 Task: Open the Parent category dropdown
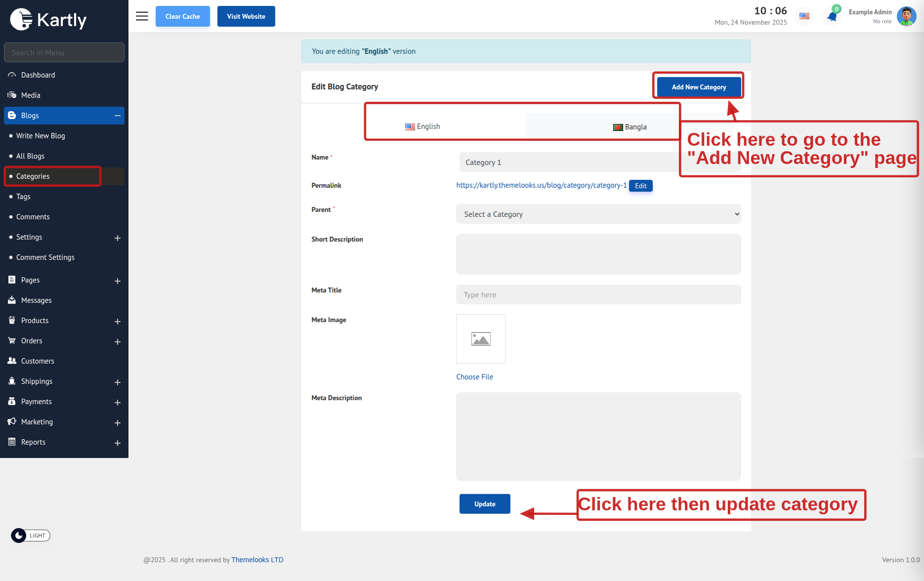598,214
